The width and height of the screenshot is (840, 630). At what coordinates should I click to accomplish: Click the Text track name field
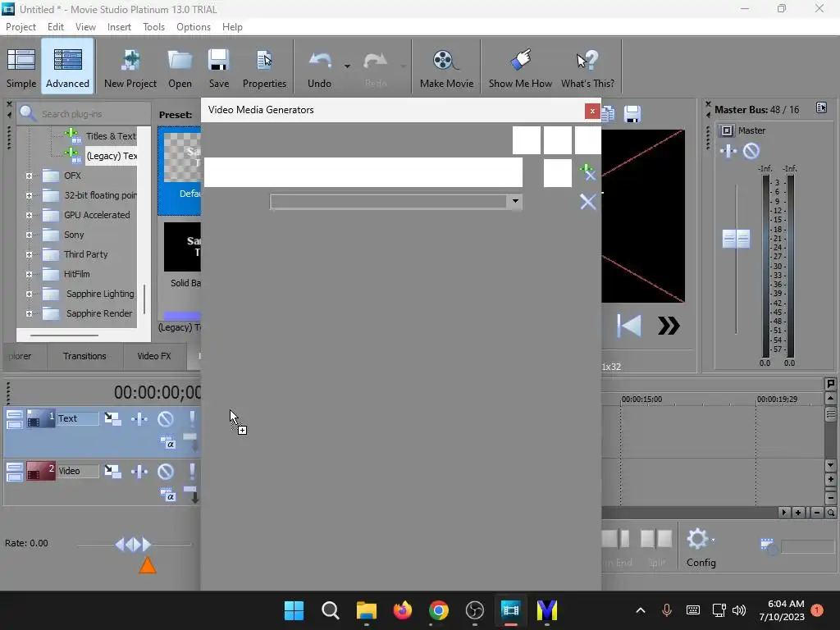click(77, 418)
